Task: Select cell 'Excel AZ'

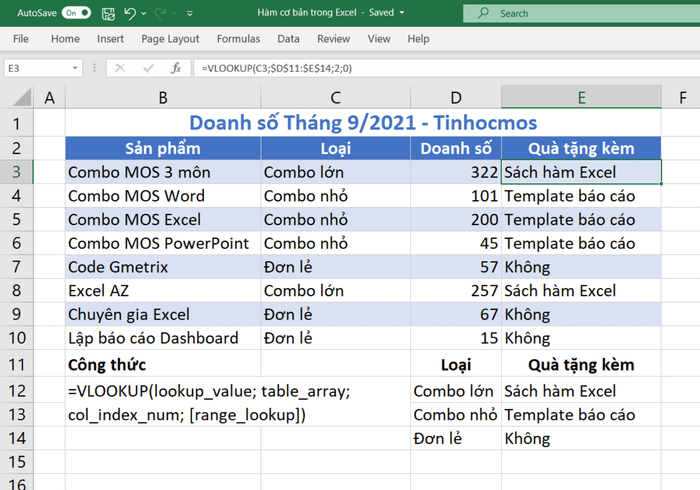Action: (x=163, y=290)
